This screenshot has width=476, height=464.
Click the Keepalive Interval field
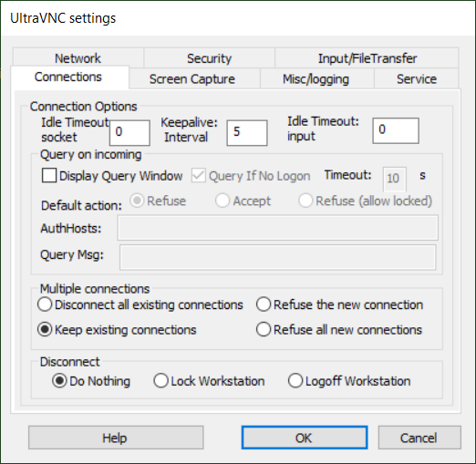coord(247,132)
